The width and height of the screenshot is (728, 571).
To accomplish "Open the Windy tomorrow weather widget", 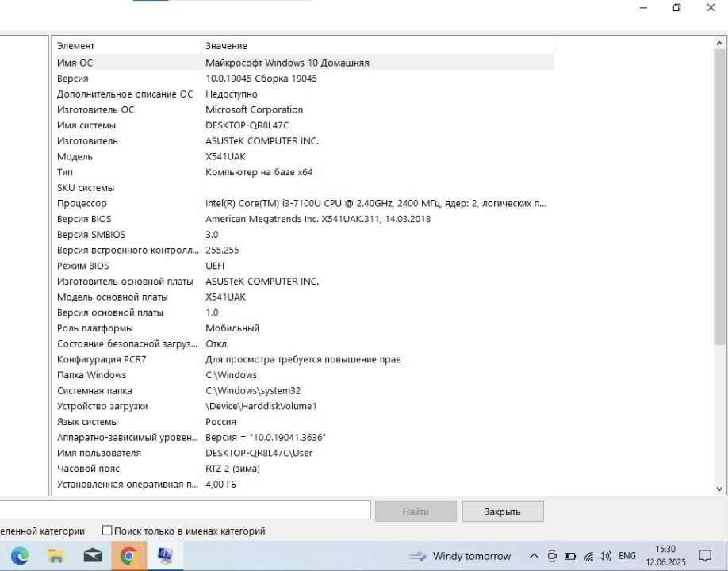I will coord(460,556).
